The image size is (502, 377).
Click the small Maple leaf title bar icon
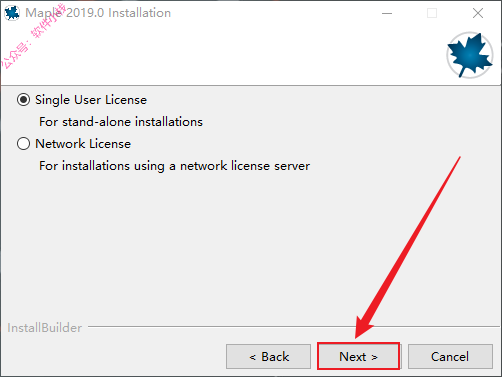pos(12,13)
